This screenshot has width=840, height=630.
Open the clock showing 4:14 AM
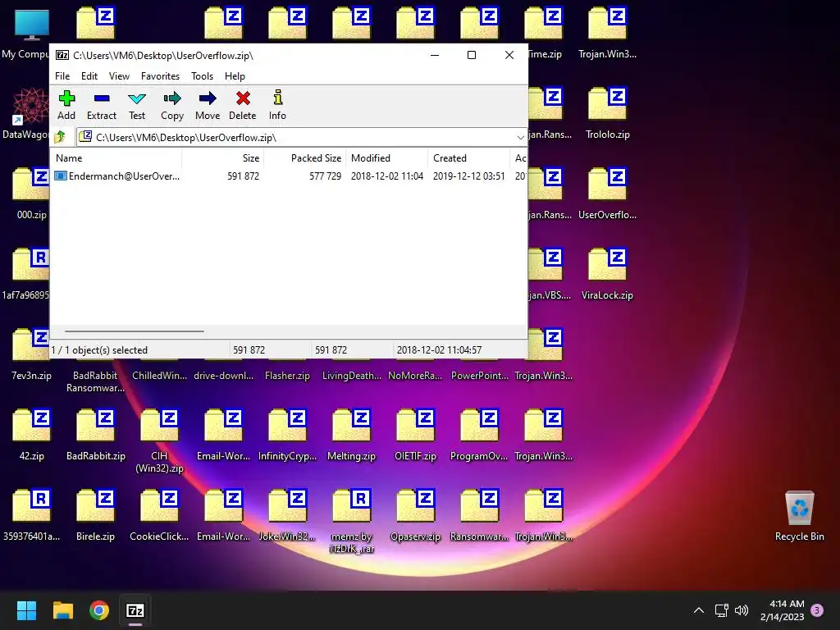782,610
